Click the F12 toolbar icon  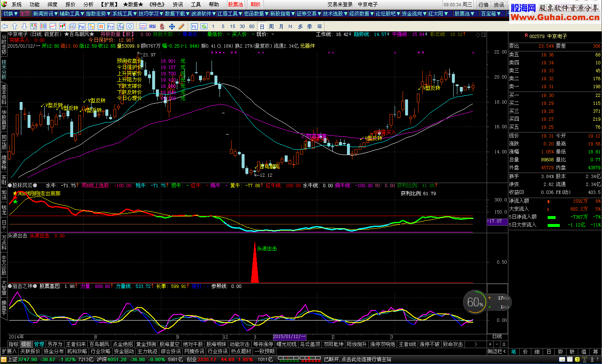click(111, 26)
